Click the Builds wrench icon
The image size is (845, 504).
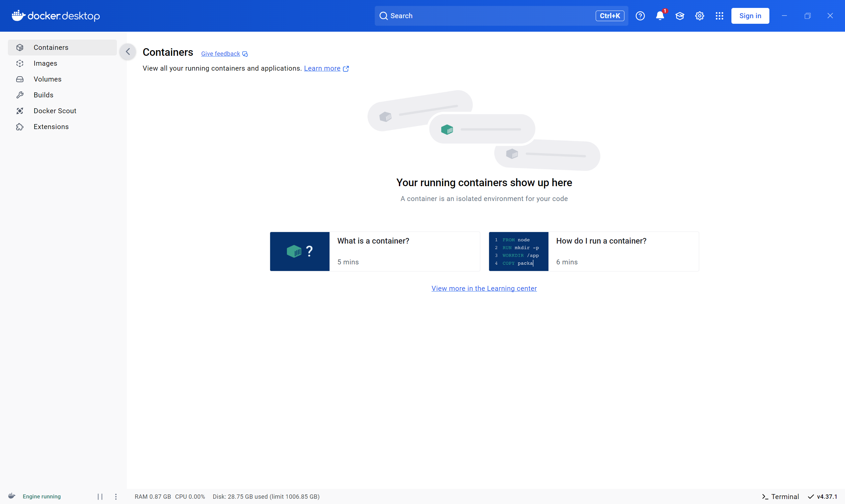coord(20,95)
